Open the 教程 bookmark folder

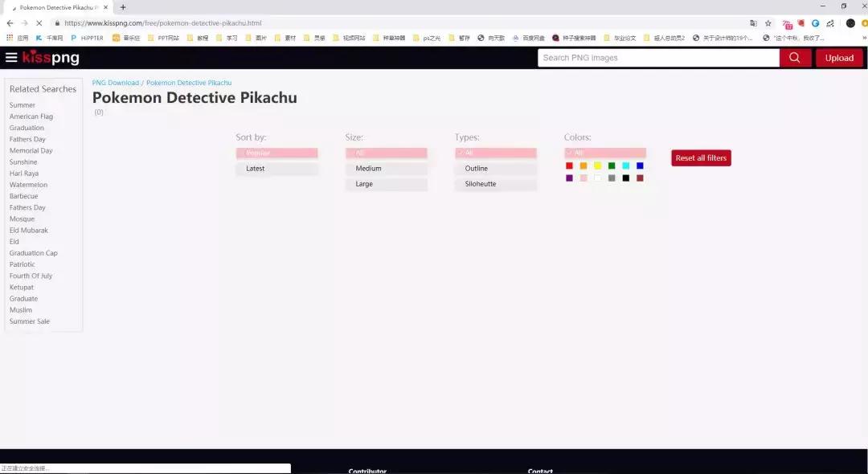199,39
